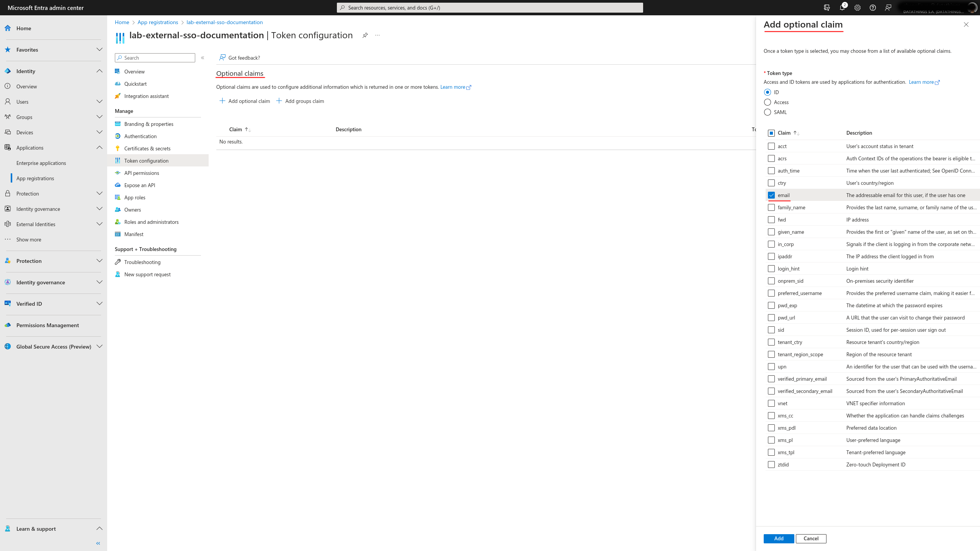
Task: Click the New support request icon
Action: pos(118,274)
